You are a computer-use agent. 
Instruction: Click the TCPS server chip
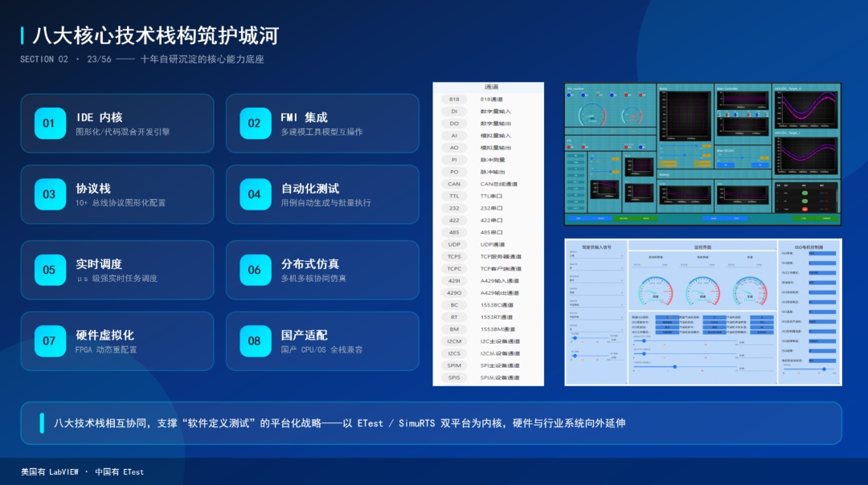454,257
